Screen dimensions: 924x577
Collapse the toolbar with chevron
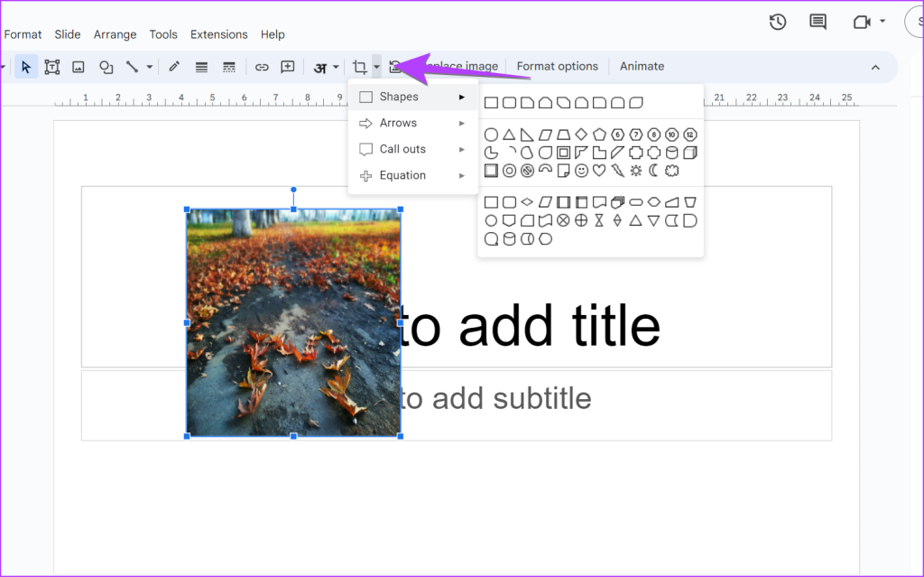874,67
